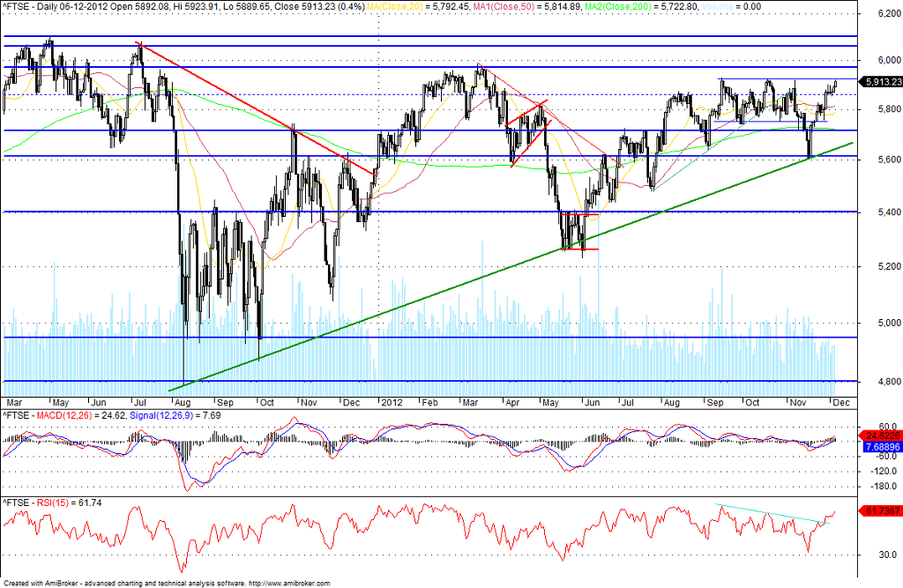Open the http://www.amibroker.com link
The height and width of the screenshot is (588, 903).
click(289, 584)
